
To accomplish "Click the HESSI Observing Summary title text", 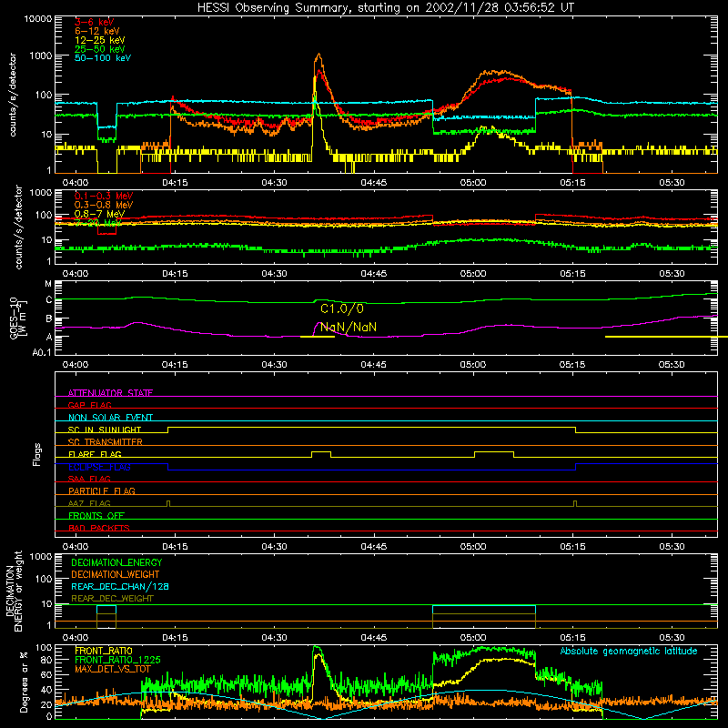I will [385, 7].
